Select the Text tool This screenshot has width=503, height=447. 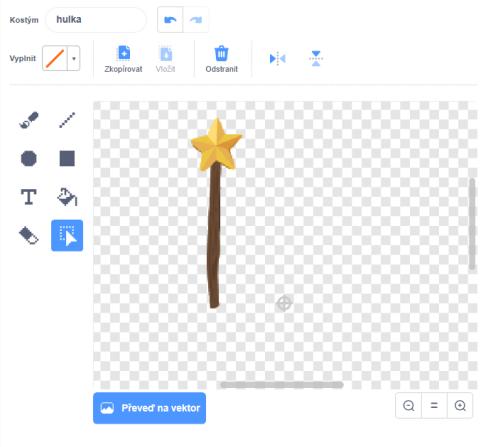pyautogui.click(x=29, y=197)
